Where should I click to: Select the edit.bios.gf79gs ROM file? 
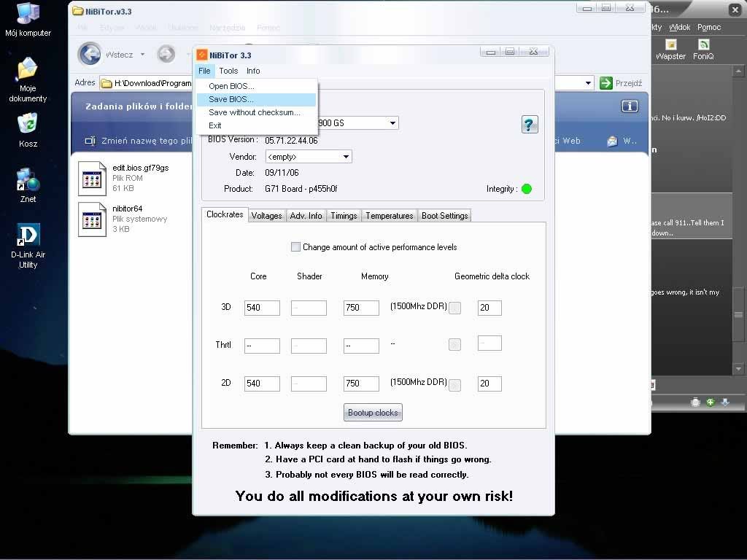[x=124, y=178]
